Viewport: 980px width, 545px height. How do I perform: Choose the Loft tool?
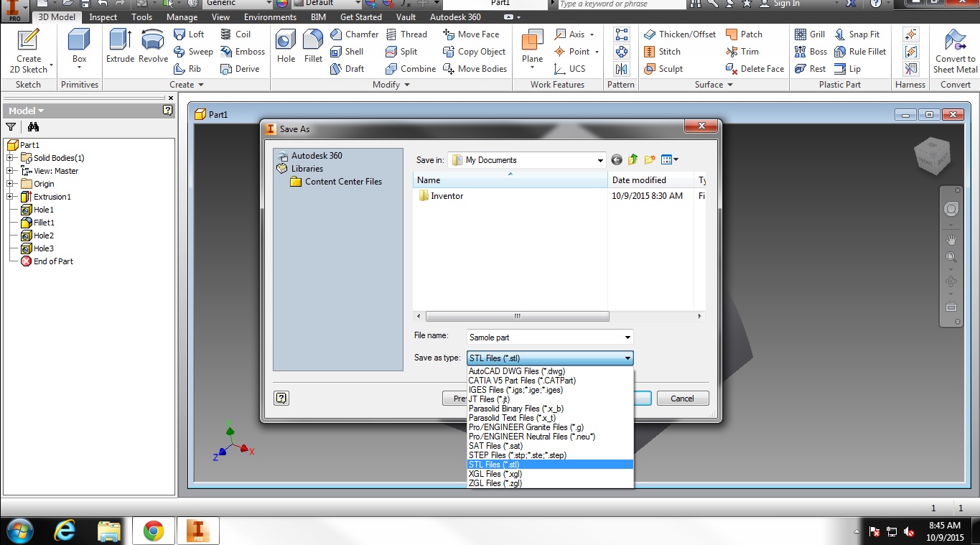(189, 34)
